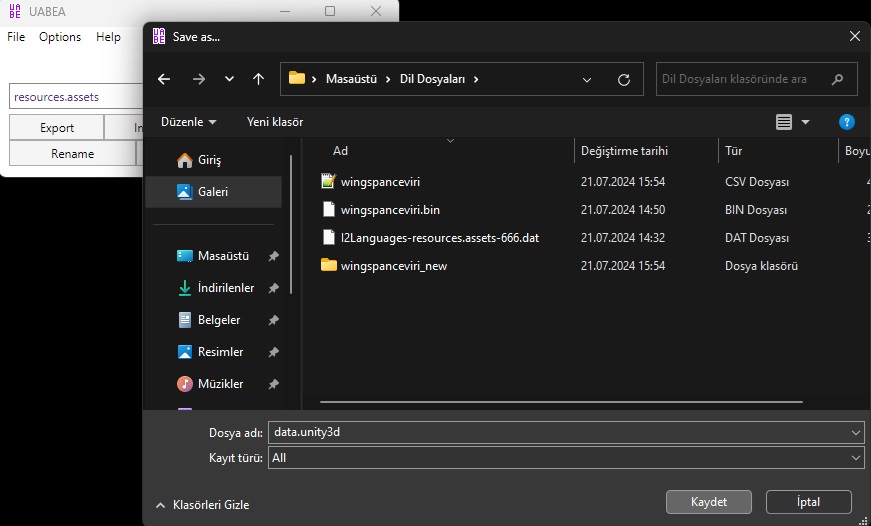Image resolution: width=871 pixels, height=526 pixels.
Task: Click the İptal button
Action: coord(808,502)
